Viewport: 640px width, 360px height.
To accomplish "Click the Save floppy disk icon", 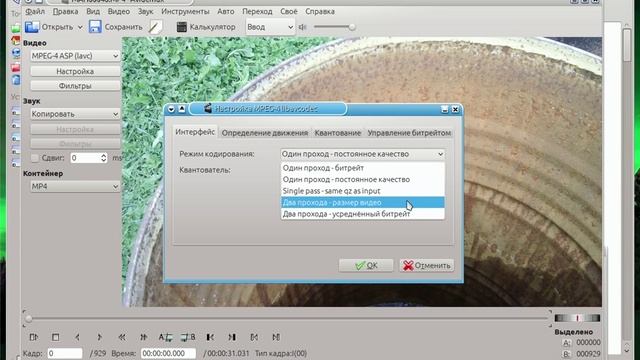I will click(x=95, y=27).
